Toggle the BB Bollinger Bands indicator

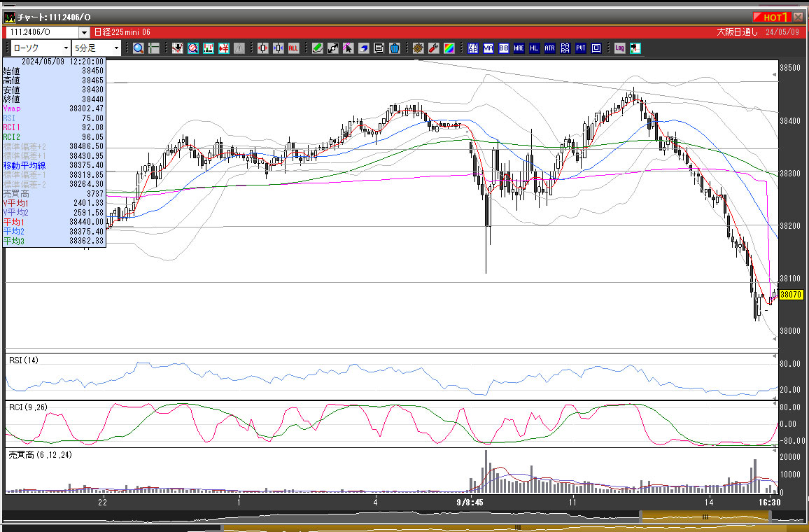coord(504,48)
